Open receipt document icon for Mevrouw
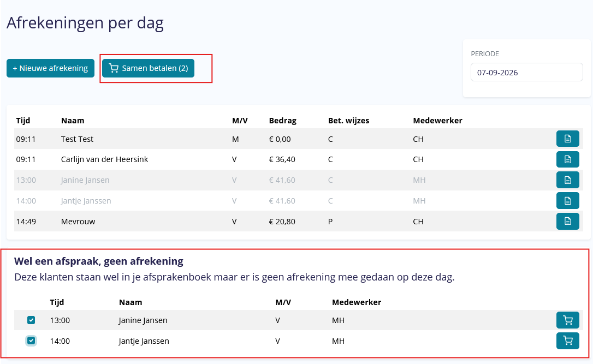Screen dimensions: 593x364 (567, 221)
